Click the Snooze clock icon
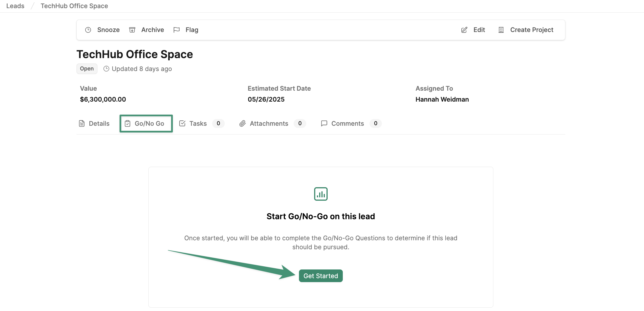The height and width of the screenshot is (311, 644). 88,30
